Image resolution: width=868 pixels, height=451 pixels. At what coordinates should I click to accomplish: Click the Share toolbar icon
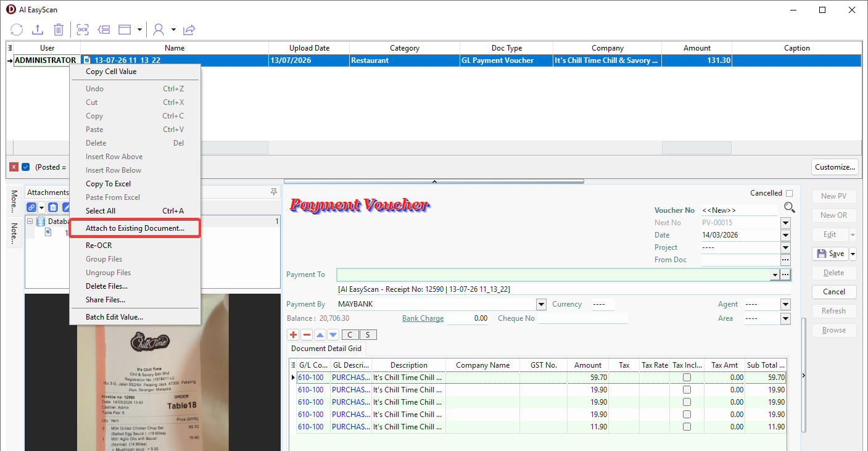tap(189, 30)
